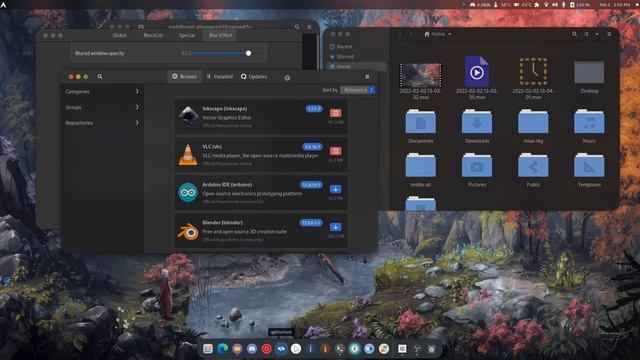Click the Blender app icon
Viewport: 640px width, 360px height.
point(188,231)
